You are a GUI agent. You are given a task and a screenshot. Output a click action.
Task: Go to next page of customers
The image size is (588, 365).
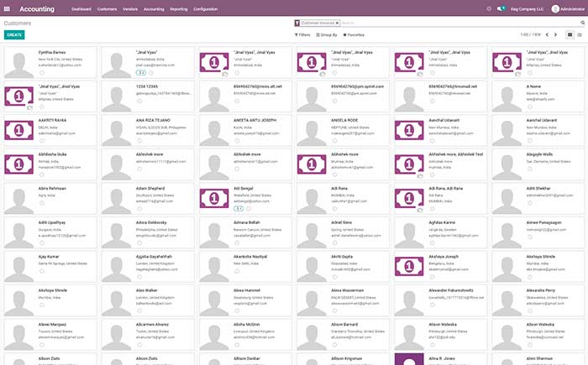pos(556,34)
